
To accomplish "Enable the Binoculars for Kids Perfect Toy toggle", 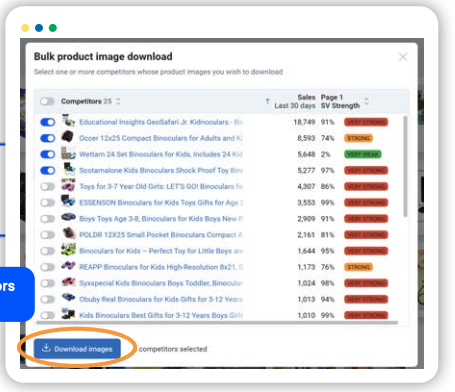I will click(x=48, y=251).
